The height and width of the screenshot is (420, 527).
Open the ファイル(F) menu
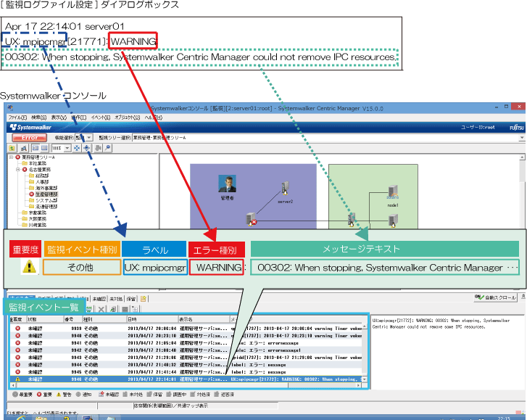click(x=17, y=118)
